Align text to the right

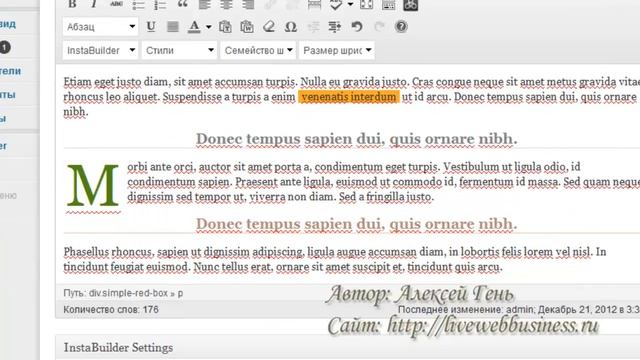248,4
